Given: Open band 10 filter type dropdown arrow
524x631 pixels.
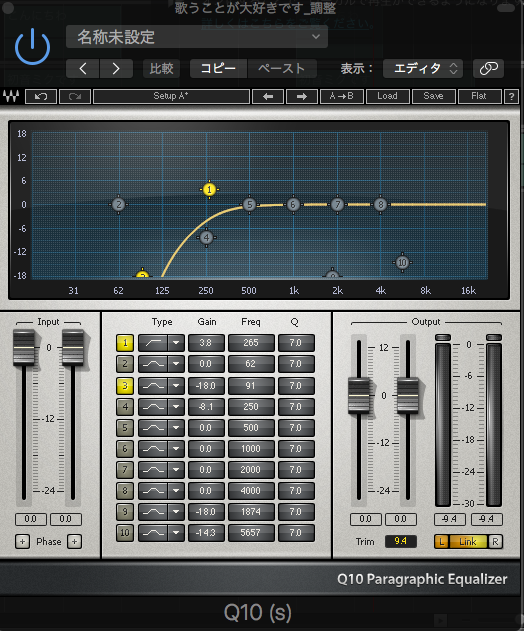Looking at the screenshot, I should (176, 532).
